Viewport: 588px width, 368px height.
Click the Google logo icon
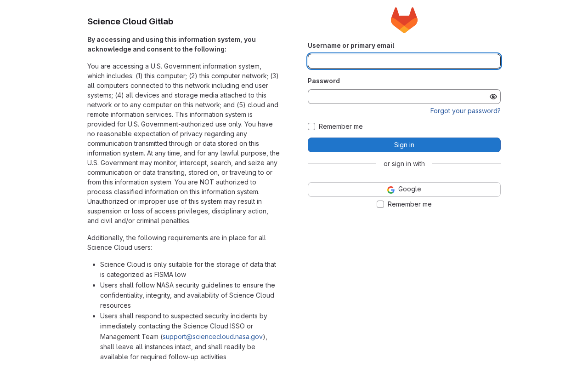(391, 190)
